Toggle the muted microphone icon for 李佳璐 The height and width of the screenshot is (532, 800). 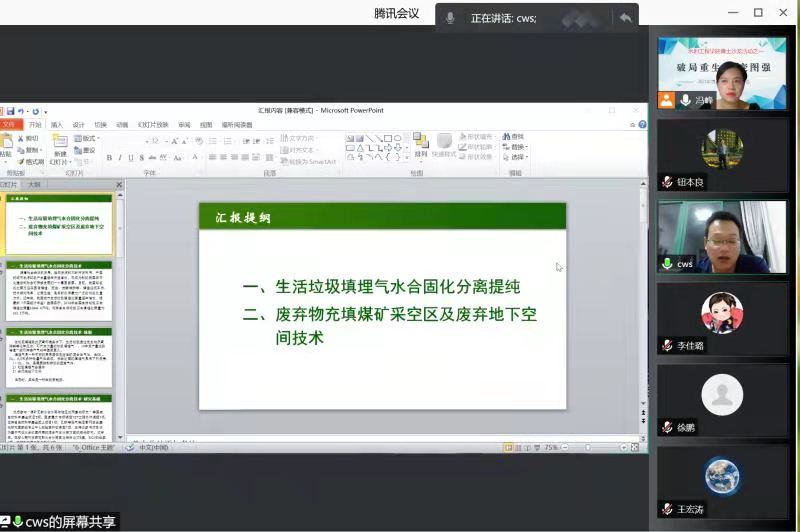[x=667, y=345]
